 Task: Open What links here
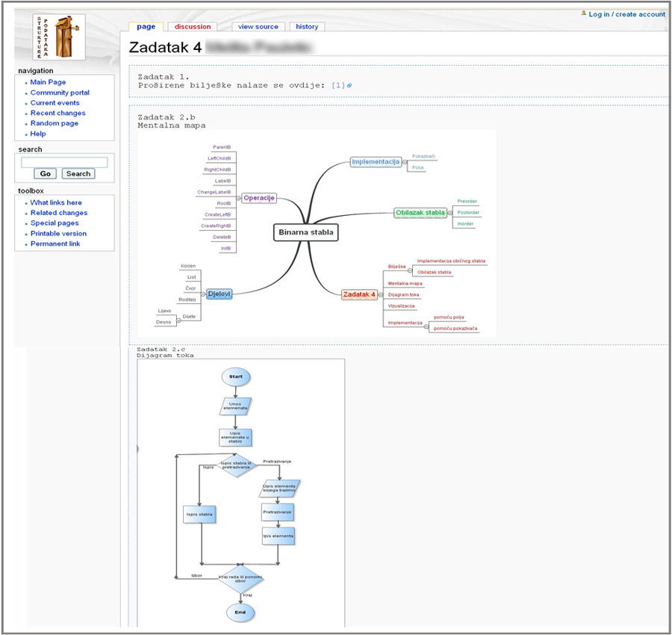point(56,202)
